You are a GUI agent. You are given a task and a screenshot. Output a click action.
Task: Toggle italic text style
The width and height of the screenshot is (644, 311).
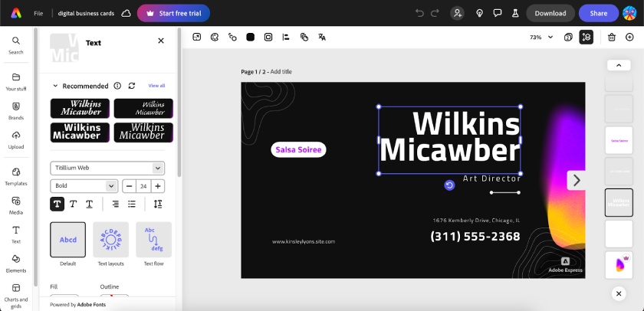click(73, 204)
